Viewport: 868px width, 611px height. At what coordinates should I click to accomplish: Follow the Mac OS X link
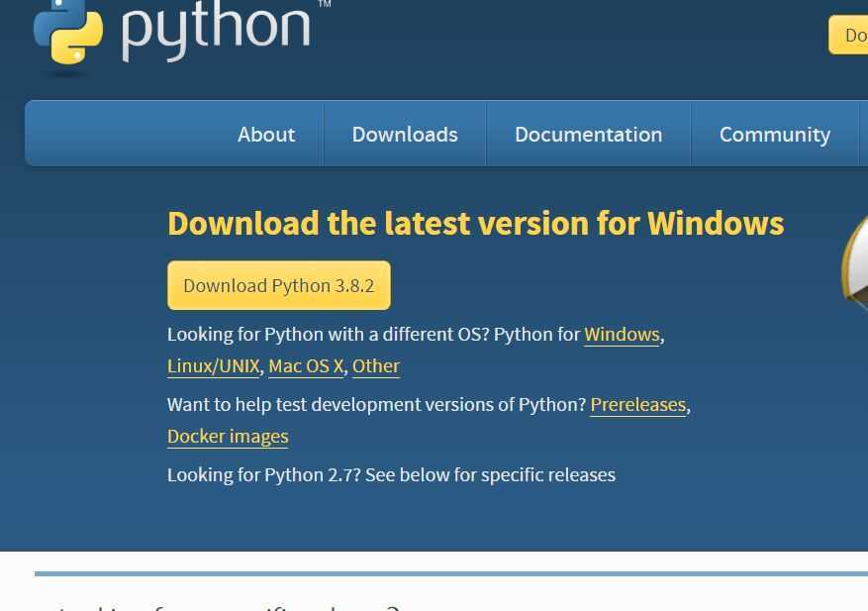coord(306,366)
